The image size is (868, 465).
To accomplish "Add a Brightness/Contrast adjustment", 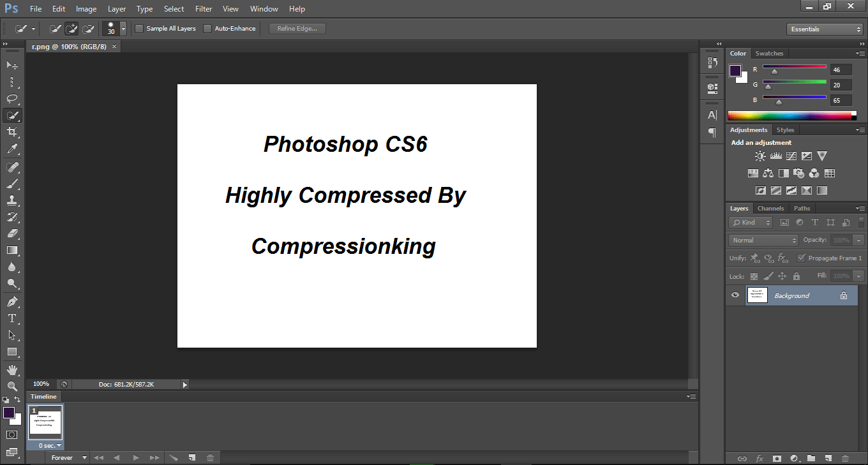I will tap(759, 156).
